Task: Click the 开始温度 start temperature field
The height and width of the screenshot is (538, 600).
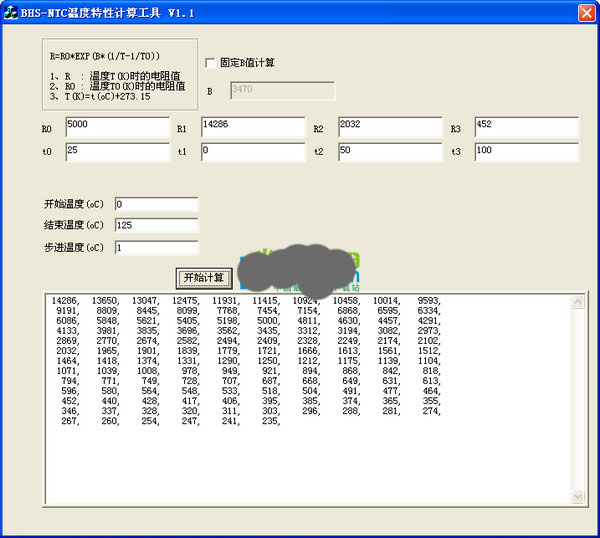Action: click(157, 204)
